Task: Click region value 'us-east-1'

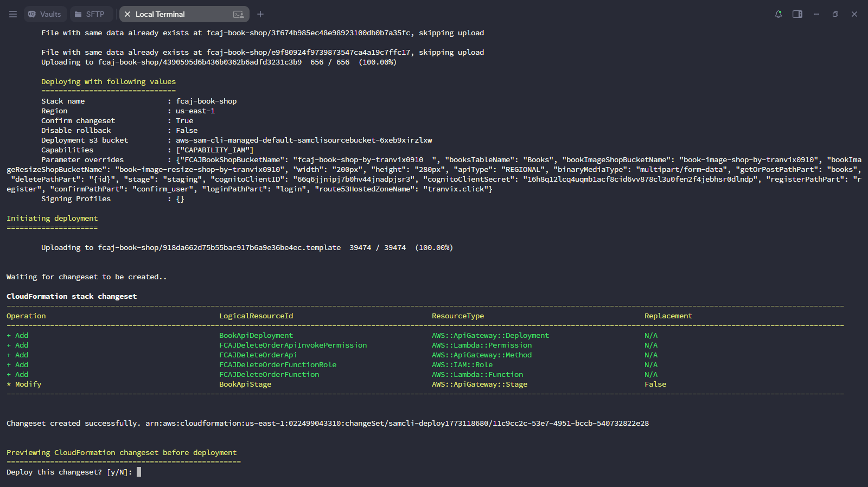Action: [195, 111]
